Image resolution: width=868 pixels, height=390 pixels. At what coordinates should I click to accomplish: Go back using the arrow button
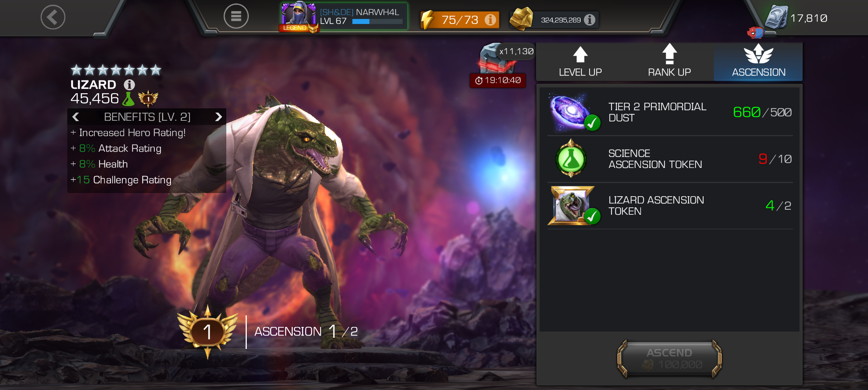click(53, 17)
